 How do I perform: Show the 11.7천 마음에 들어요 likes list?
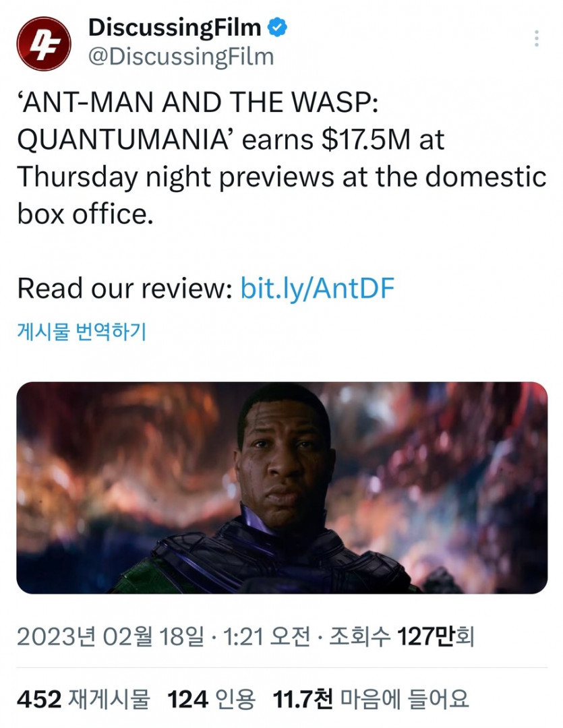pyautogui.click(x=371, y=699)
